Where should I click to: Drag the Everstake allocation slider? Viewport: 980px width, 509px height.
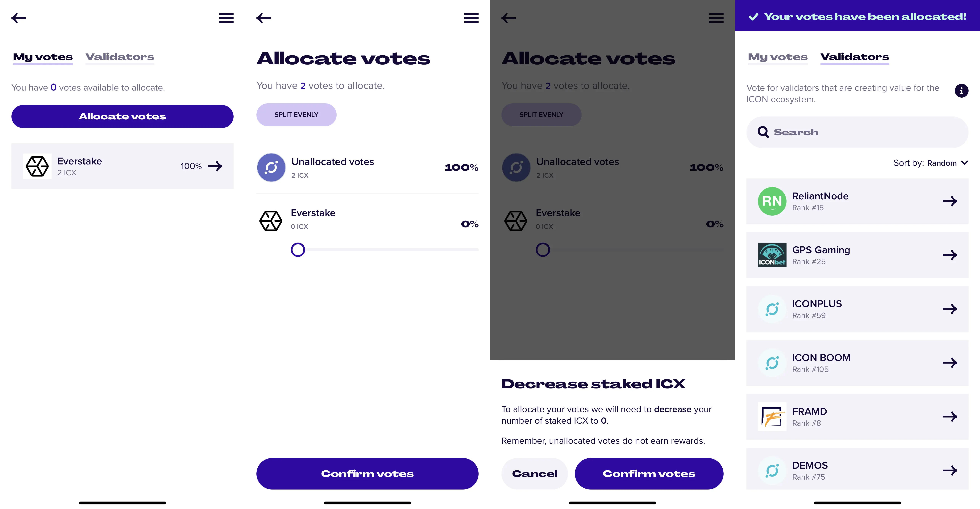(297, 249)
